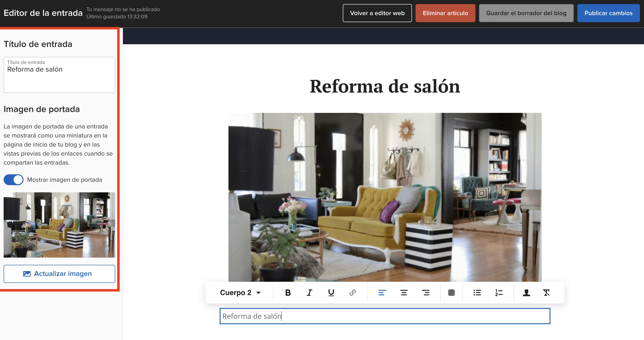
Task: Focus the Título de entrada text field
Action: 59,75
